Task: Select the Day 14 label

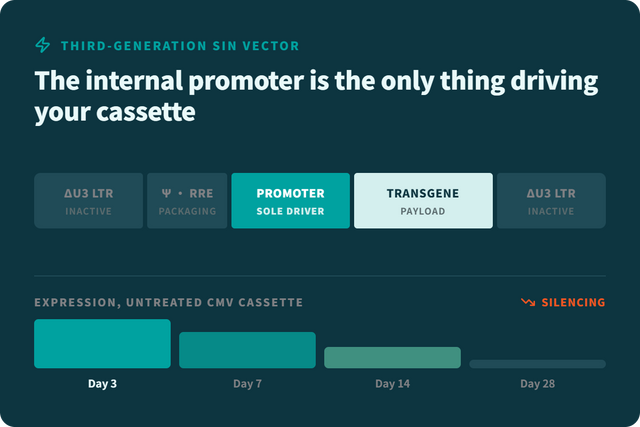Action: (x=392, y=384)
